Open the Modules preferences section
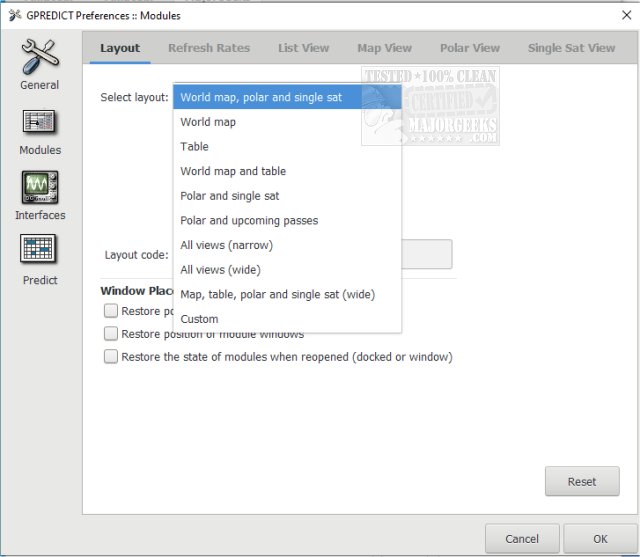The height and width of the screenshot is (557, 640). click(40, 132)
